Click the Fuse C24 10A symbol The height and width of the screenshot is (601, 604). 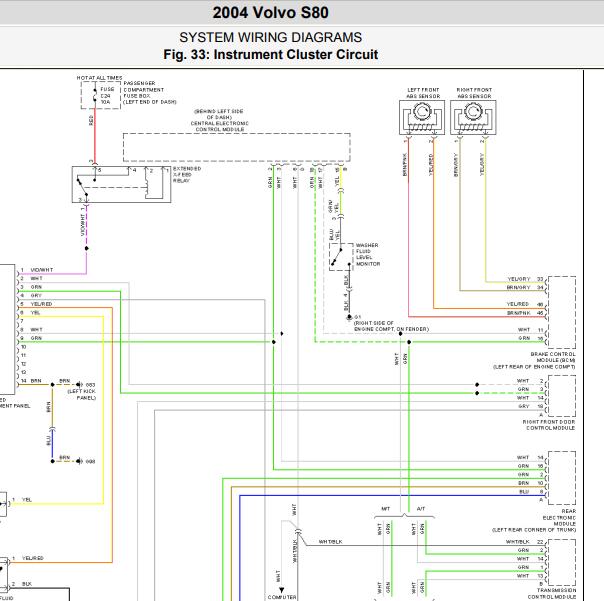100,95
